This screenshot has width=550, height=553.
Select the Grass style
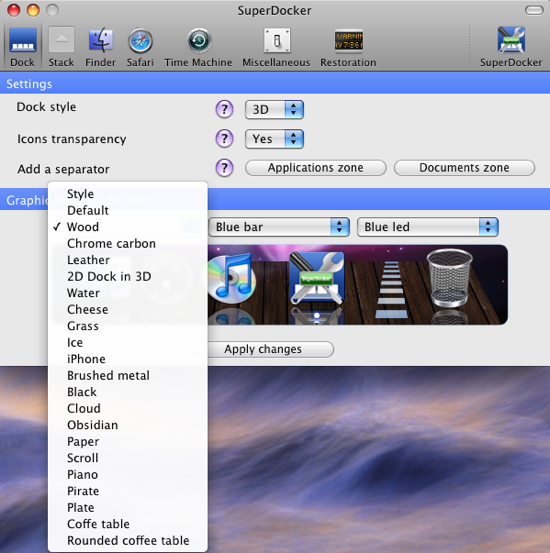pyautogui.click(x=128, y=326)
